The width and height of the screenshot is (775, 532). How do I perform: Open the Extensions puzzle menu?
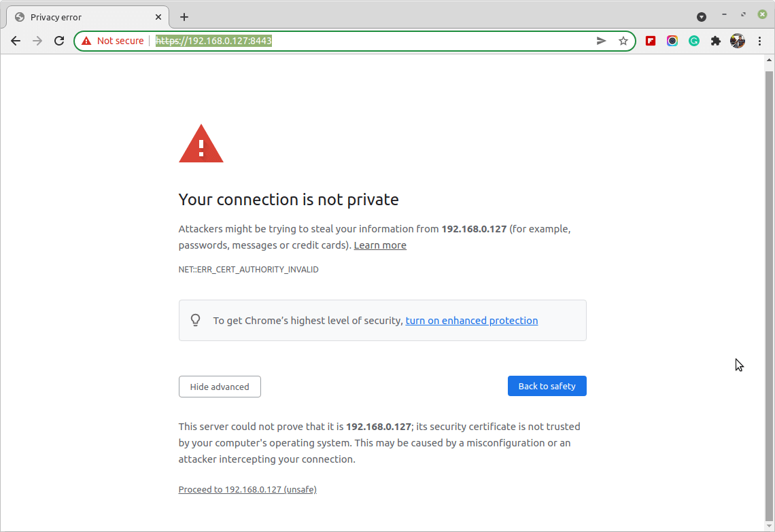(x=715, y=41)
